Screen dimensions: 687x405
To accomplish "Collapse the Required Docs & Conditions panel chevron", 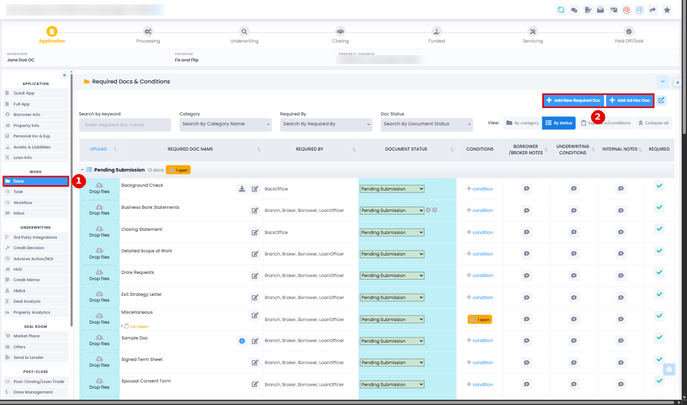I will pyautogui.click(x=662, y=82).
